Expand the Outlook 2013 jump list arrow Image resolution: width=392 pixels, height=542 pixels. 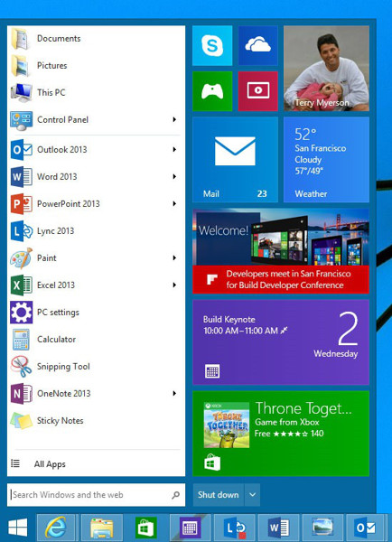click(x=174, y=149)
